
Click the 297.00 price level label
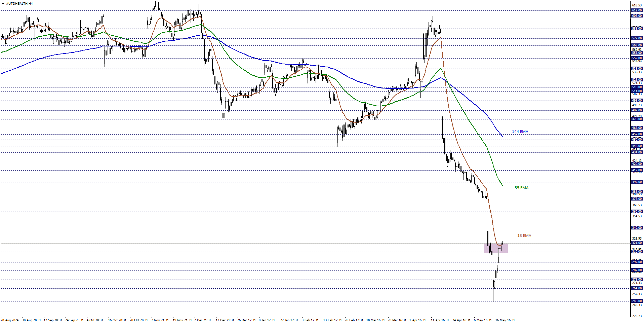click(x=637, y=262)
